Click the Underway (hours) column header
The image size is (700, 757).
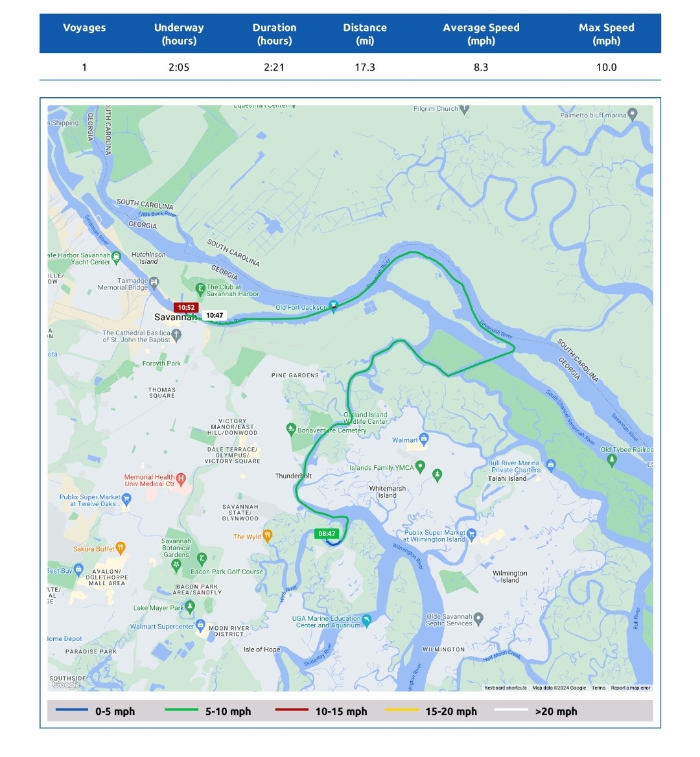pos(179,34)
